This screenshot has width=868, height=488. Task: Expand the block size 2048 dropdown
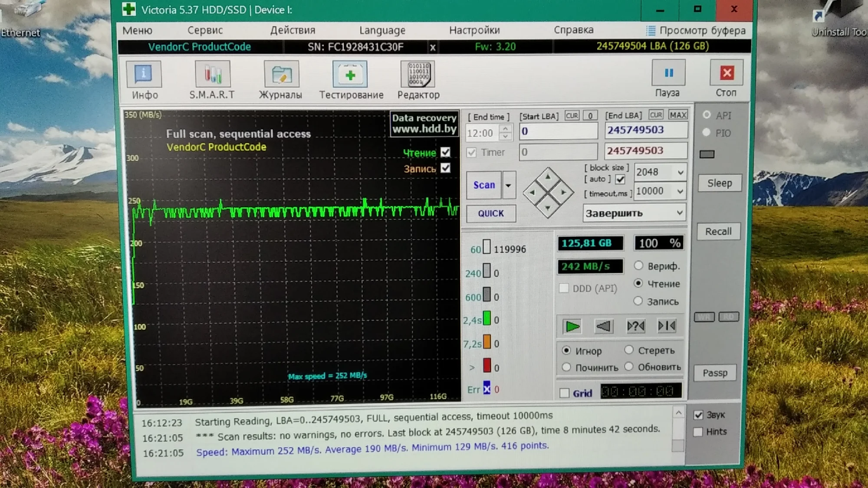coord(680,172)
